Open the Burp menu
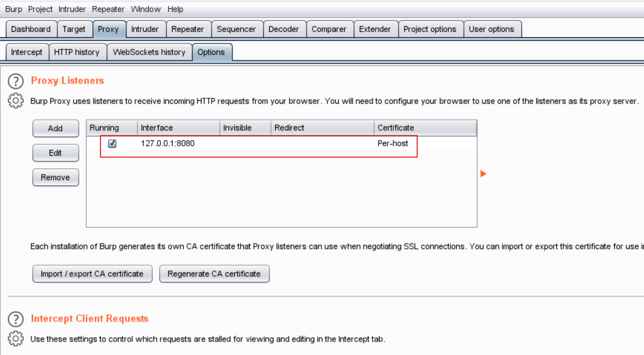The image size is (644, 355). click(x=14, y=9)
